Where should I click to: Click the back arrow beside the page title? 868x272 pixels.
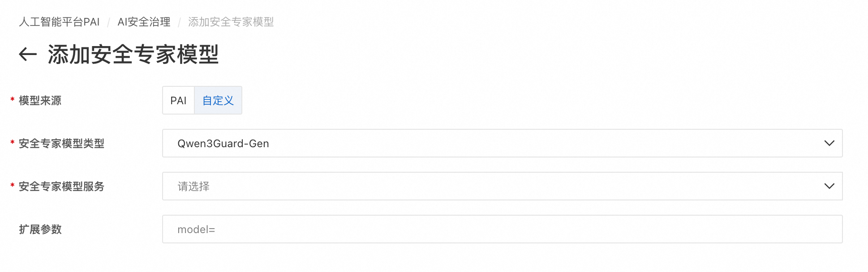(x=28, y=55)
